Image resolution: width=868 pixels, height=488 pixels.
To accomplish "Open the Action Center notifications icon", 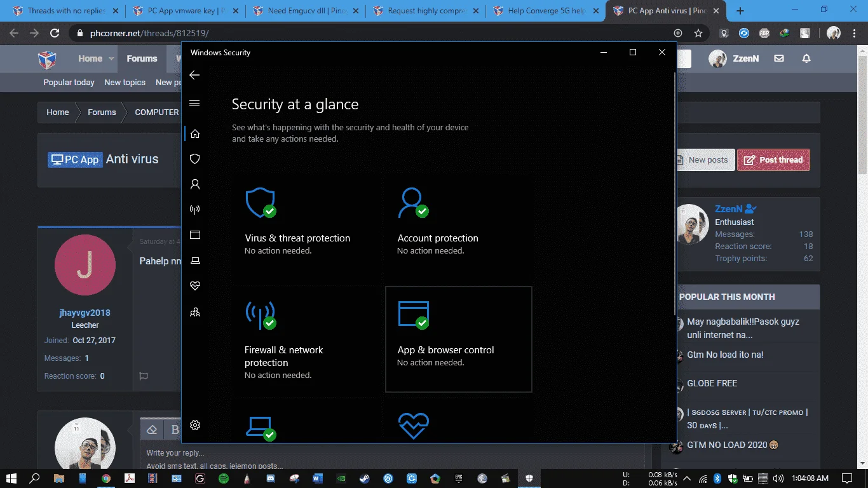I will (x=847, y=478).
